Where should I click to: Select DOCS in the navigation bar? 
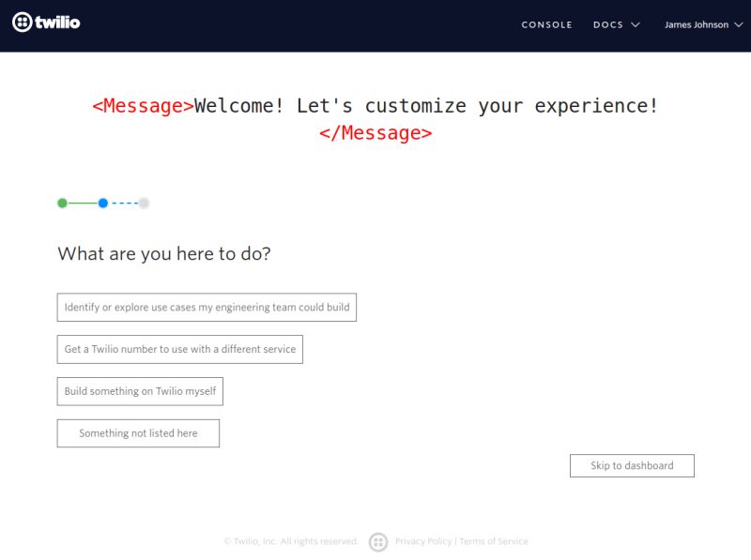click(608, 24)
